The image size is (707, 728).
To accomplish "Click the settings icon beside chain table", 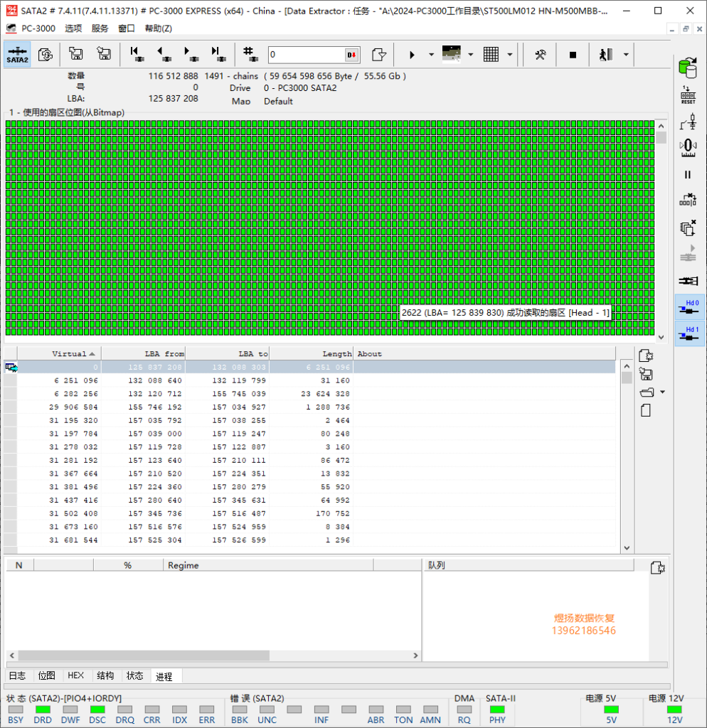I will click(646, 355).
